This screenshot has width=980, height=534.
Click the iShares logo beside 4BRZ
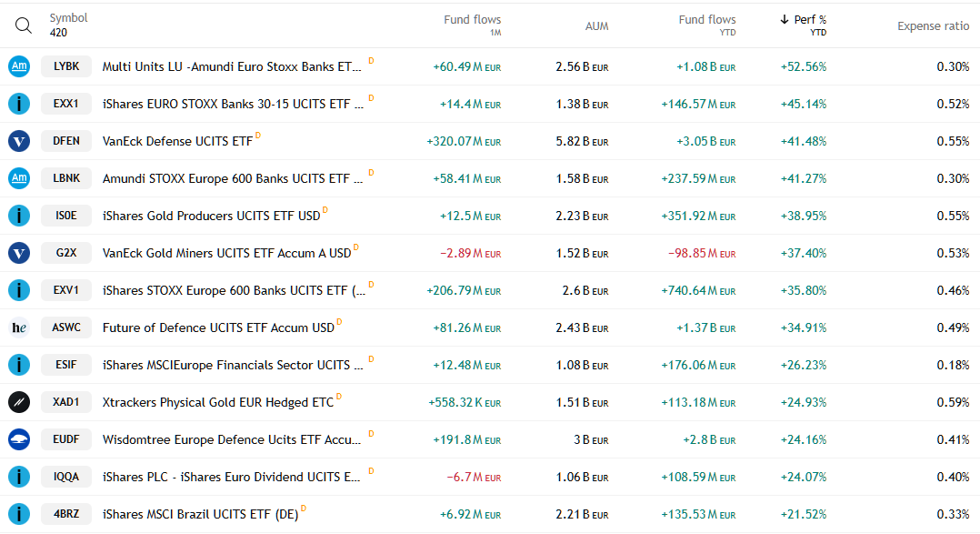pyautogui.click(x=19, y=514)
